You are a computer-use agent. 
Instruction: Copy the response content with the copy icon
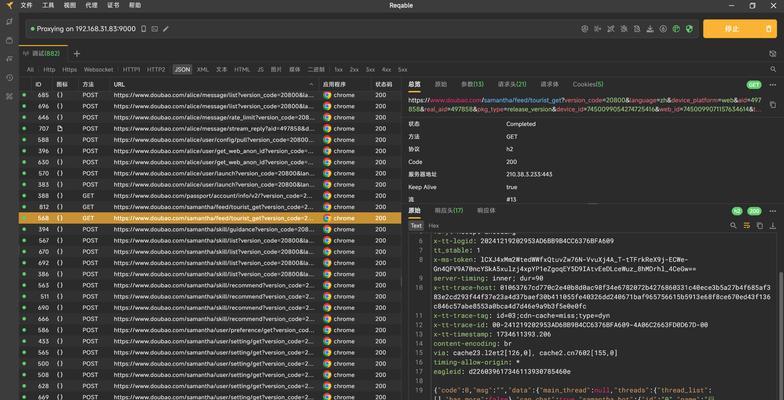760,226
